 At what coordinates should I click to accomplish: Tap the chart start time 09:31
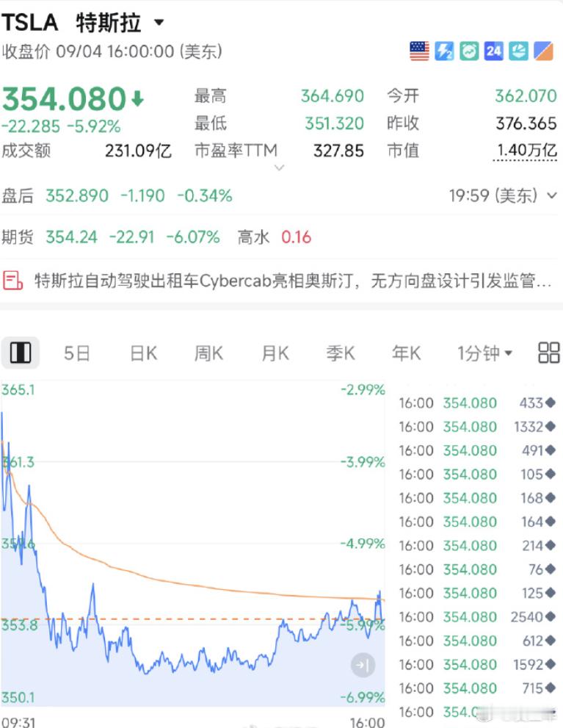(18, 722)
